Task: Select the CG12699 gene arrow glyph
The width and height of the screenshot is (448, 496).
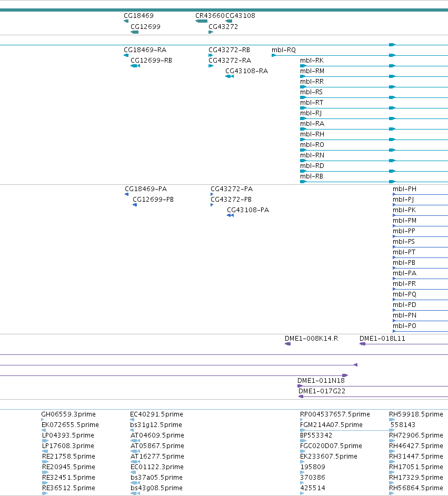Action: [134, 32]
